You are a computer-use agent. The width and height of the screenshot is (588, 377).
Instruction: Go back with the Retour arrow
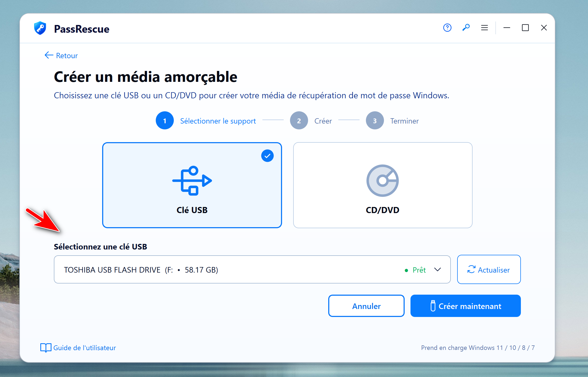[x=61, y=56]
